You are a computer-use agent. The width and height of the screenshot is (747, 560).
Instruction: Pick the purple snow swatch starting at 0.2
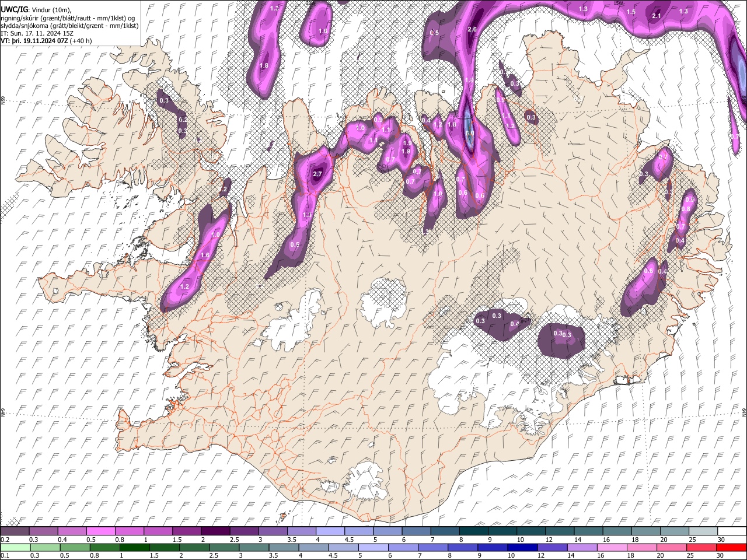(15, 531)
